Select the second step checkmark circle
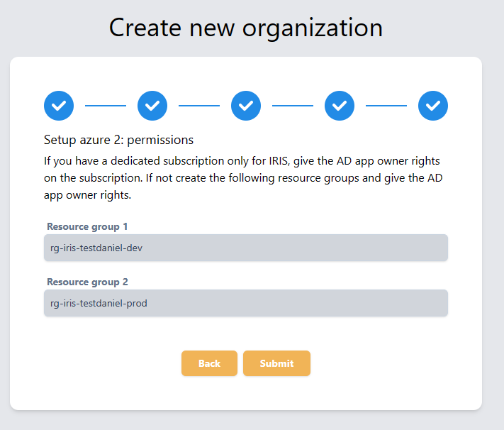504x430 pixels. (x=152, y=106)
